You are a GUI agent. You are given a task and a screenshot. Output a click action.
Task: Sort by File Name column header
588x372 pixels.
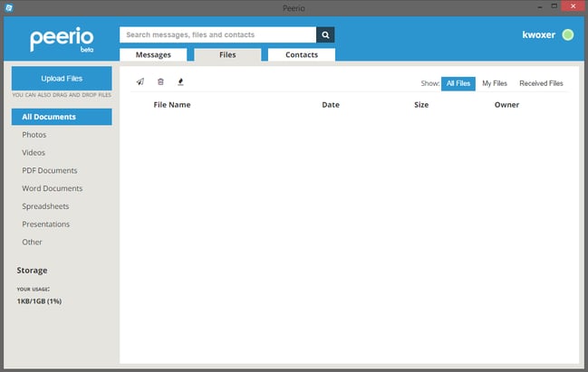172,105
